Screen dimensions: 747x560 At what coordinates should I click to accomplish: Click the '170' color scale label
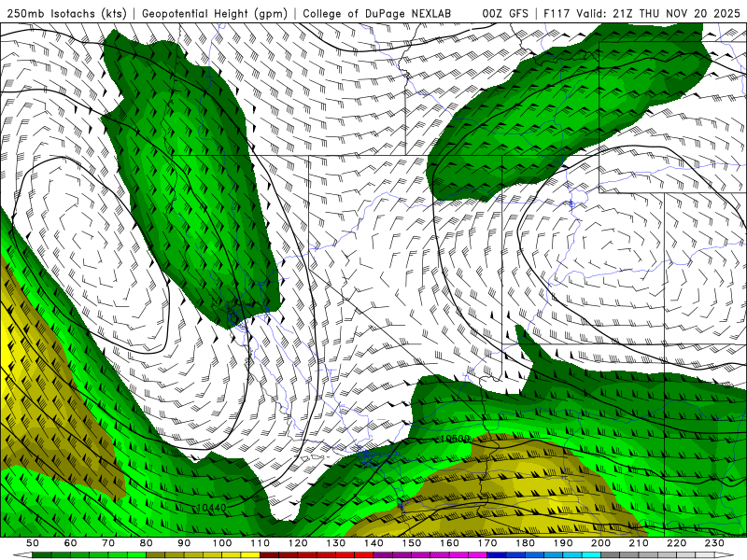tap(487, 543)
